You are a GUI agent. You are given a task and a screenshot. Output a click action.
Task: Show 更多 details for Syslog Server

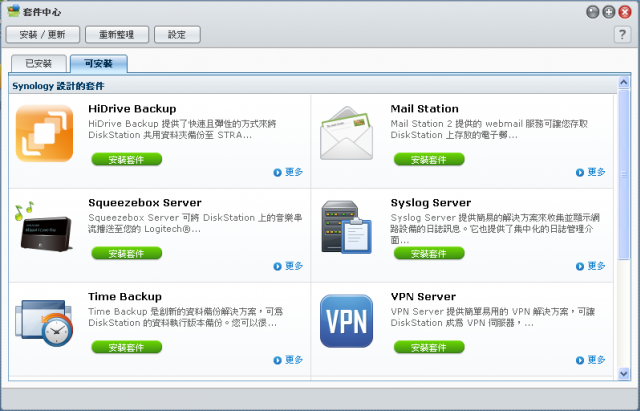pyautogui.click(x=591, y=266)
